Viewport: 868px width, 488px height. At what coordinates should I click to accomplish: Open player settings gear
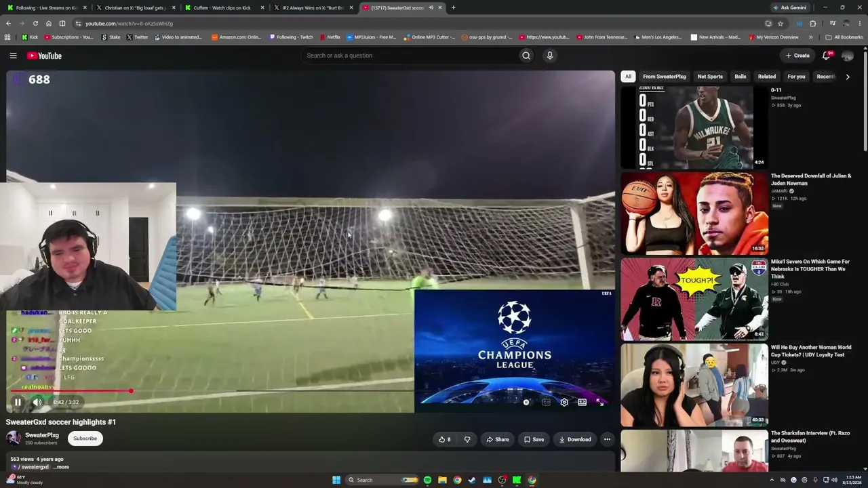(x=564, y=402)
